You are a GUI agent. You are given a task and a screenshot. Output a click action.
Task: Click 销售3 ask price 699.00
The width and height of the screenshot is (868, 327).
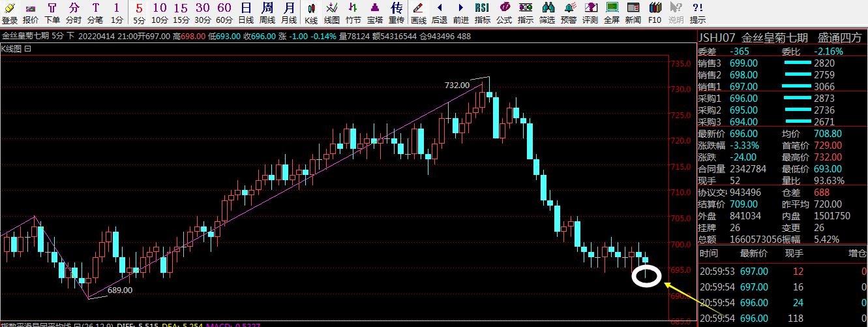coord(745,63)
